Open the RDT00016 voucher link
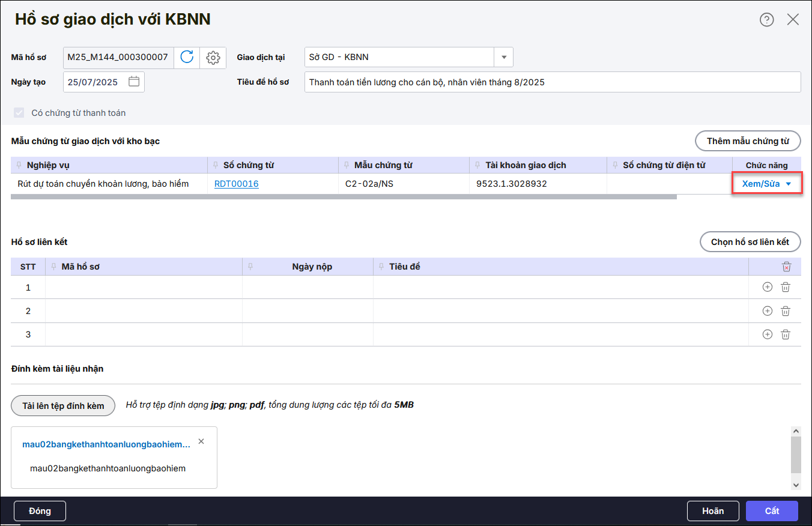Image resolution: width=812 pixels, height=526 pixels. coord(237,184)
